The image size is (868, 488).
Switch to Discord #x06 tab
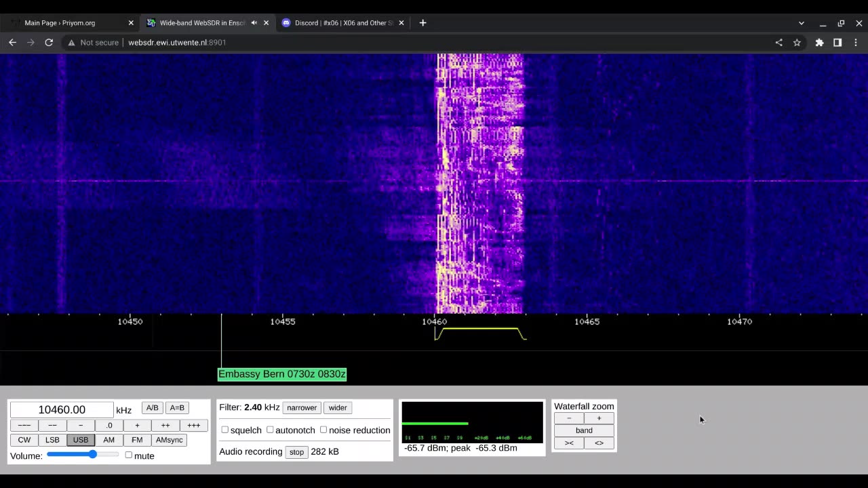[x=342, y=22]
